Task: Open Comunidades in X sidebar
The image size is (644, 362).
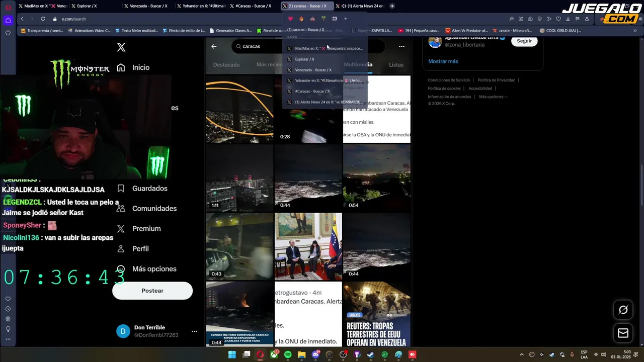Action: 146,209
